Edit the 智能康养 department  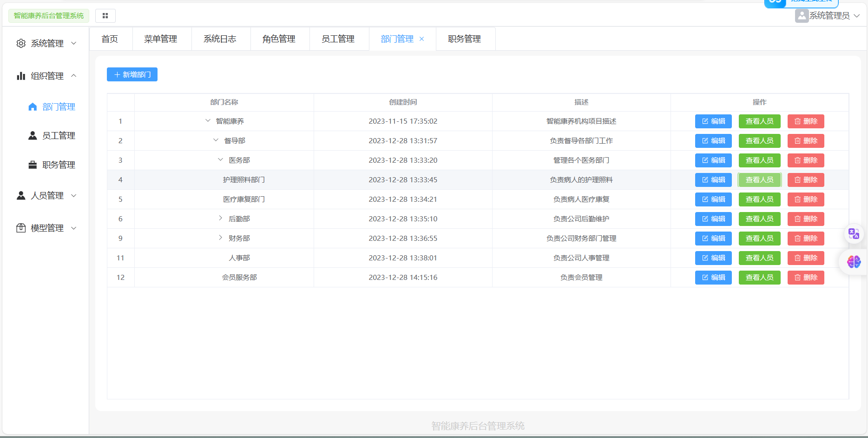713,121
